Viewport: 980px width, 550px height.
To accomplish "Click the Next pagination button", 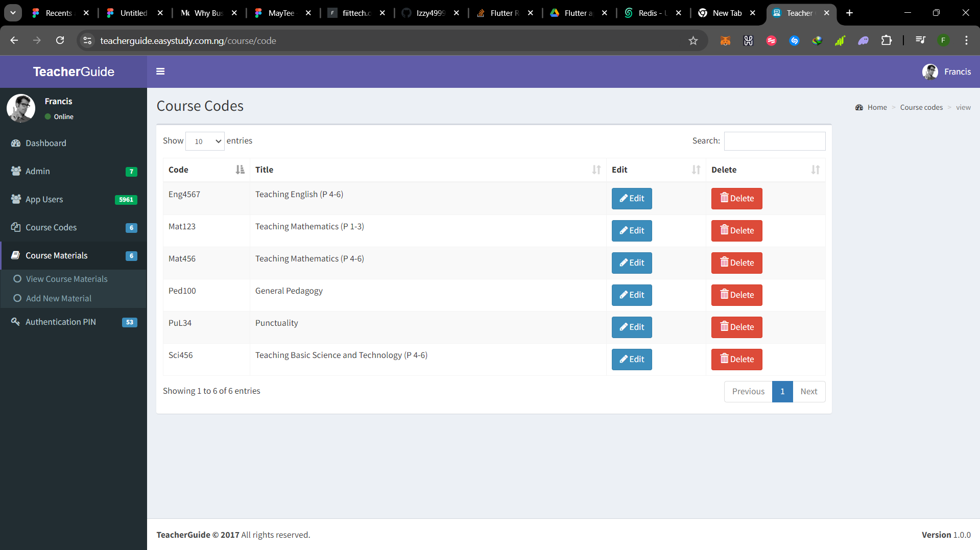I will click(x=808, y=392).
